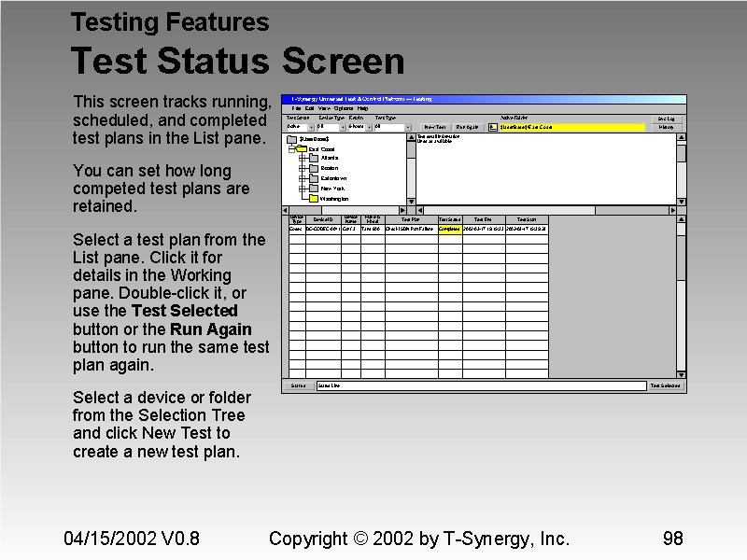
Task: Click the Eatontown folder icon
Action: coord(312,177)
